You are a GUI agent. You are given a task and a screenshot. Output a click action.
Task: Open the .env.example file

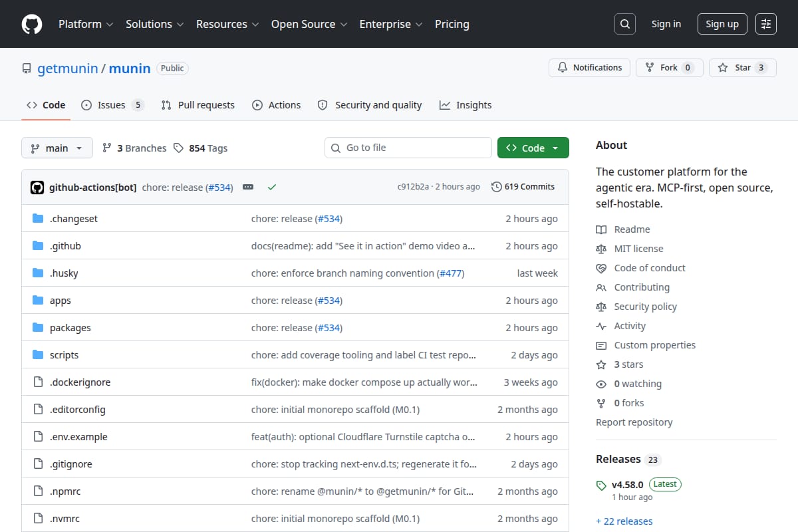pyautogui.click(x=78, y=437)
